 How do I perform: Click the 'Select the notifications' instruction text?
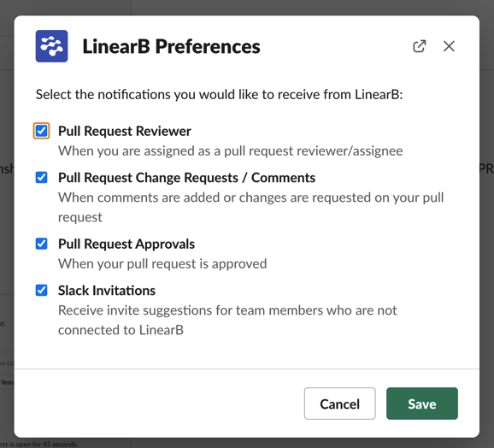point(219,95)
